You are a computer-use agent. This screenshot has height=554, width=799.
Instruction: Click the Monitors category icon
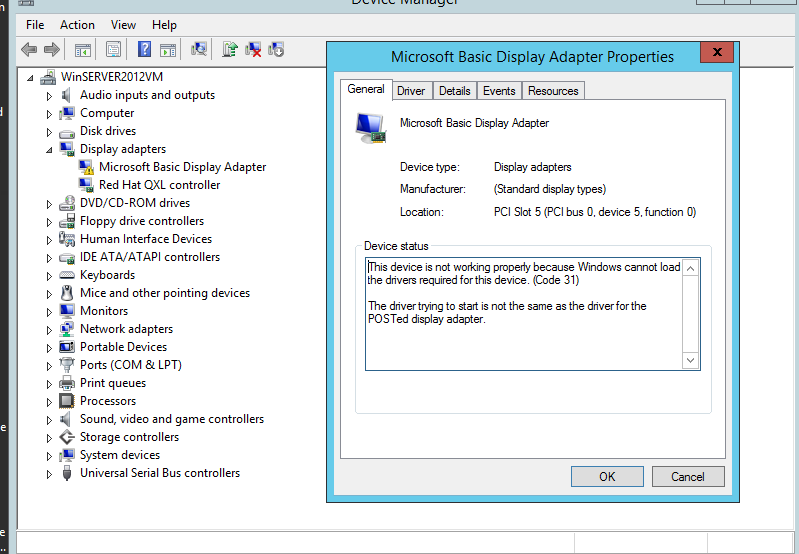click(67, 311)
